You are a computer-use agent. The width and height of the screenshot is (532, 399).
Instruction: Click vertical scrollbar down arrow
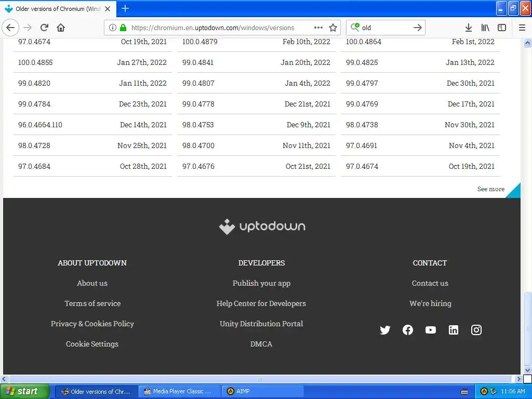click(527, 370)
